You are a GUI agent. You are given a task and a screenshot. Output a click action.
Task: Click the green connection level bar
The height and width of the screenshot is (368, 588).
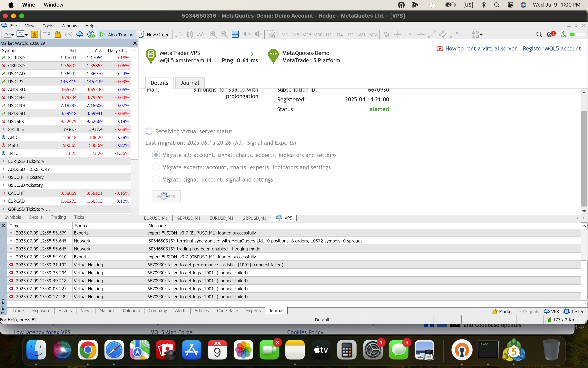[577, 35]
